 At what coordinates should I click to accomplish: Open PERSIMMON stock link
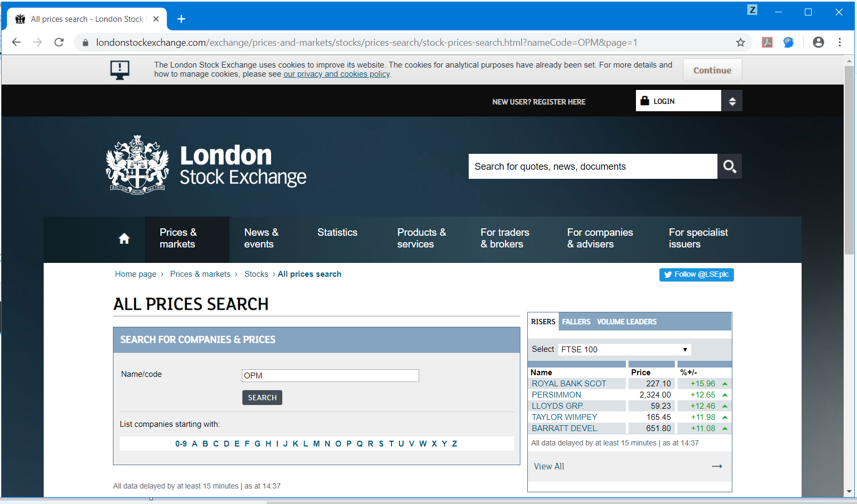tap(556, 395)
